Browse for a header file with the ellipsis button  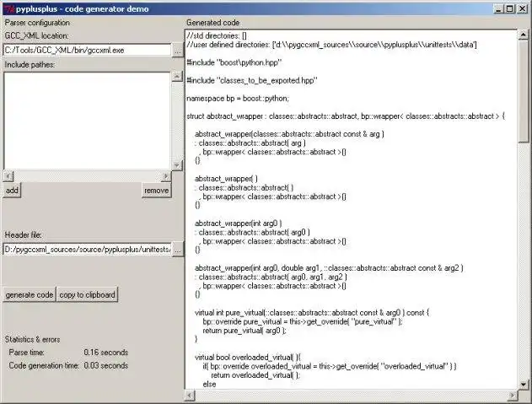click(177, 250)
